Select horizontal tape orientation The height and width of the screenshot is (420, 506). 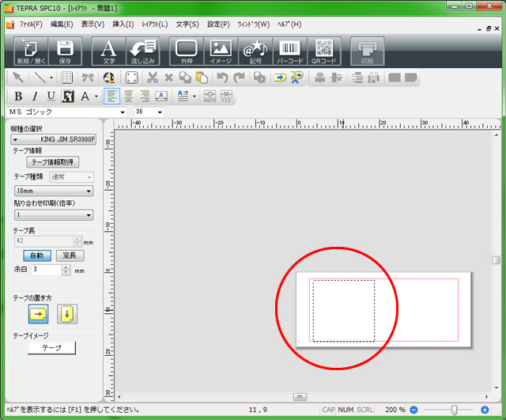pos(39,314)
